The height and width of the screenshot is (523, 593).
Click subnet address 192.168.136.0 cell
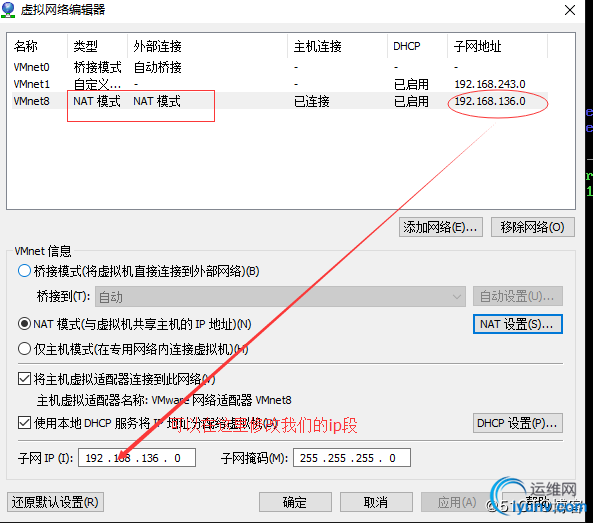tap(490, 101)
